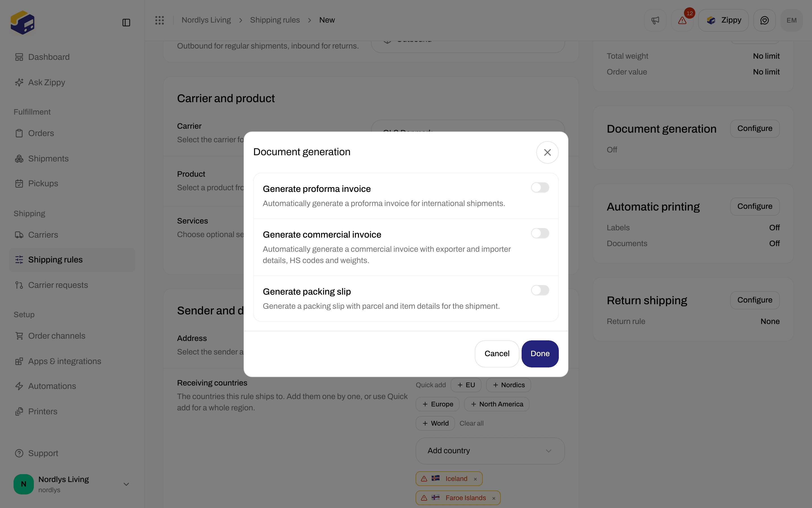The height and width of the screenshot is (508, 812).
Task: Open Printers page
Action: point(72,411)
